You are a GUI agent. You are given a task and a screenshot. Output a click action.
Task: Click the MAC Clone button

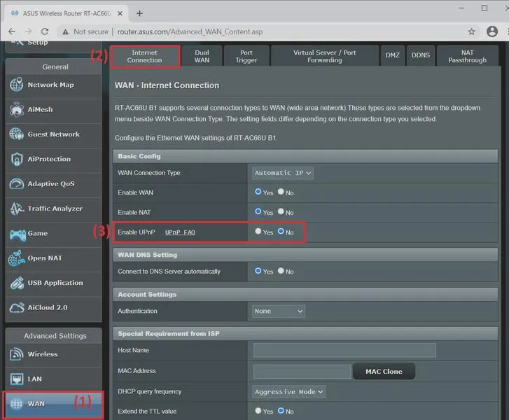tap(384, 372)
